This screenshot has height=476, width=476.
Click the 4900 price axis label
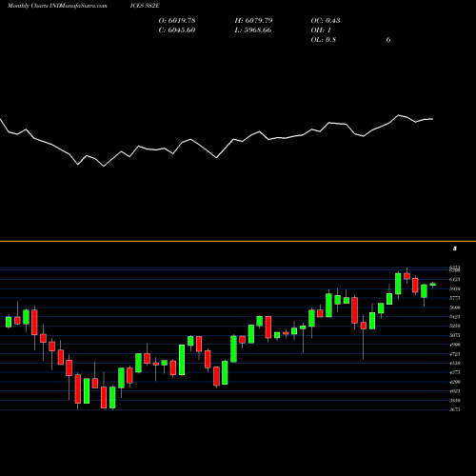tap(455, 345)
